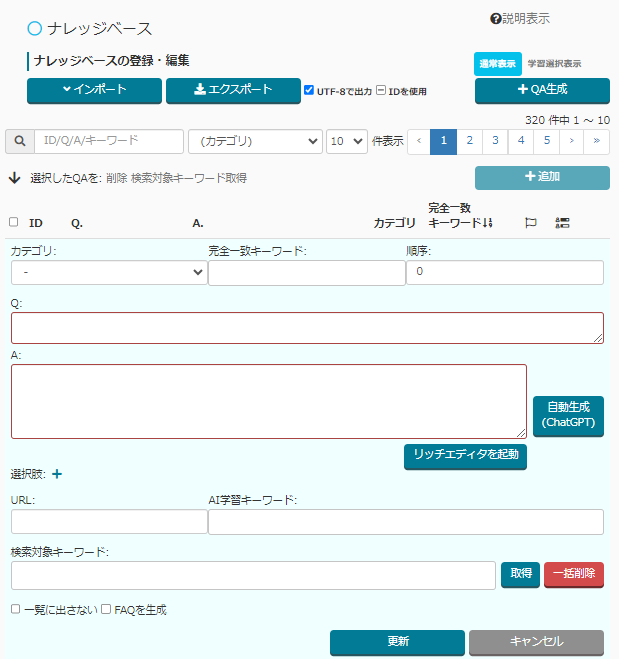Viewport: 619px width, 659px height.
Task: Click the list icon column header
Action: tap(561, 223)
